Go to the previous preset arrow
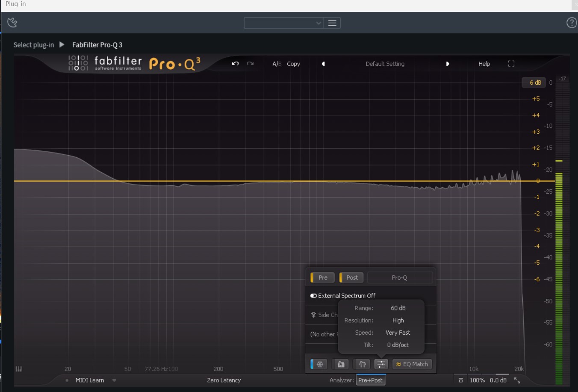The width and height of the screenshot is (578, 392). 323,64
